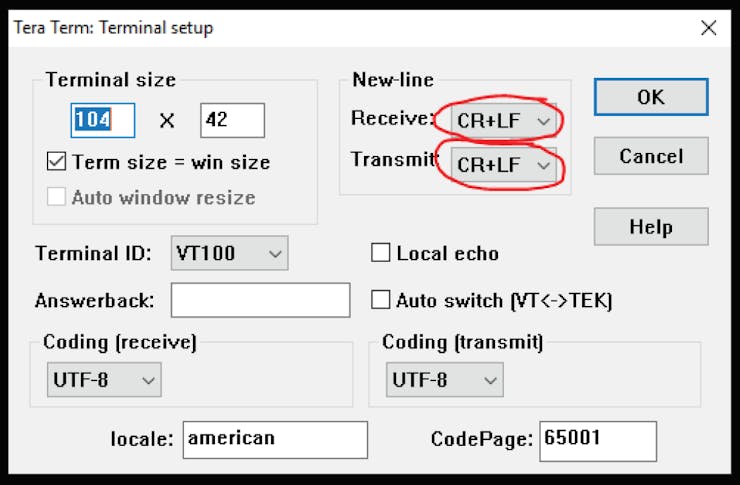This screenshot has width=740, height=485.
Task: Click the Terminal size group title
Action: point(110,80)
